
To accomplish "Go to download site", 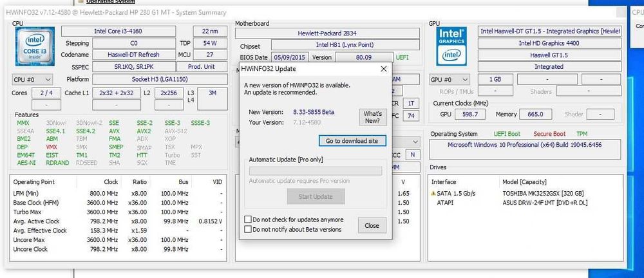I will 352,141.
